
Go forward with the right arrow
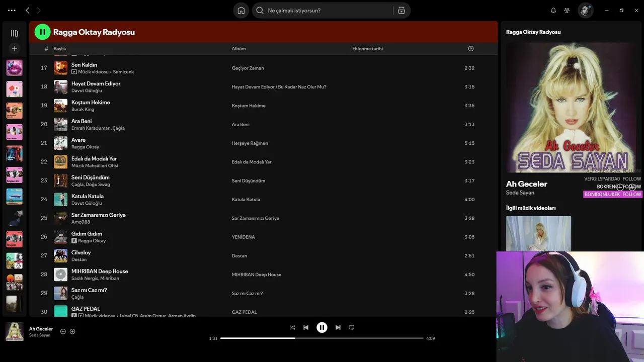(x=39, y=10)
